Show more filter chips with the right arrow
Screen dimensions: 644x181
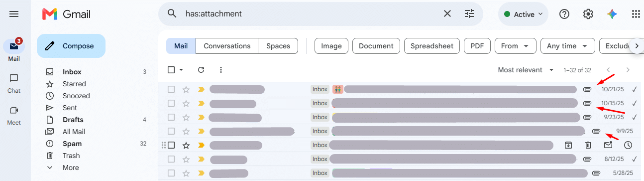[x=637, y=46]
